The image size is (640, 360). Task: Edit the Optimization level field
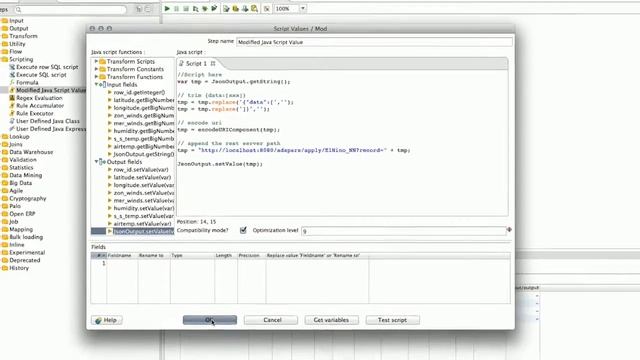tap(404, 231)
